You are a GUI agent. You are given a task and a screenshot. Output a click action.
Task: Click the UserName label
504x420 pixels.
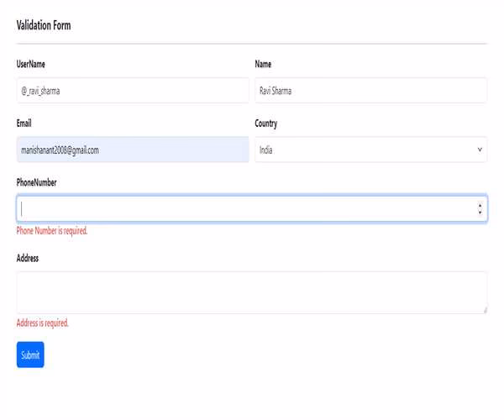[x=31, y=65]
